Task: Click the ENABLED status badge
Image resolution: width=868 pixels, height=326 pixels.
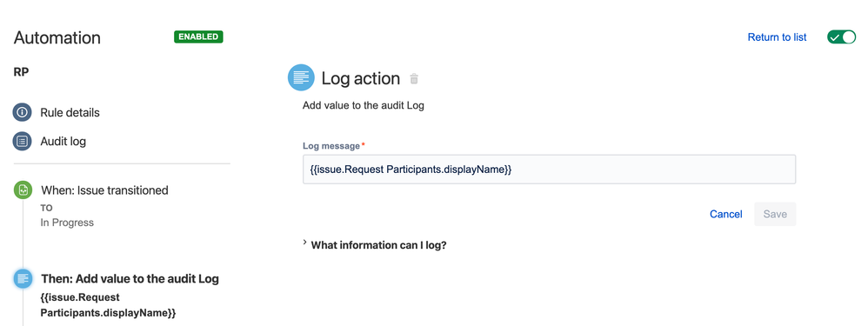Action: [x=198, y=37]
